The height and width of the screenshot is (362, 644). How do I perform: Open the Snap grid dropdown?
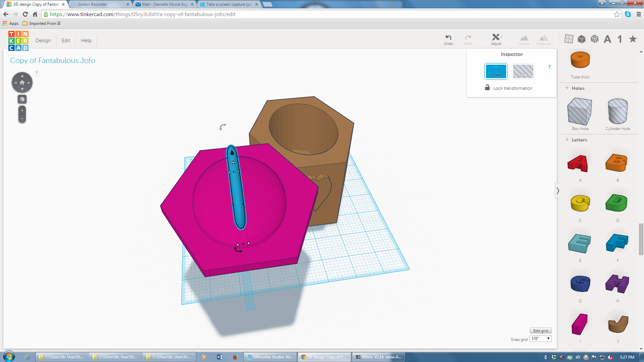click(540, 339)
